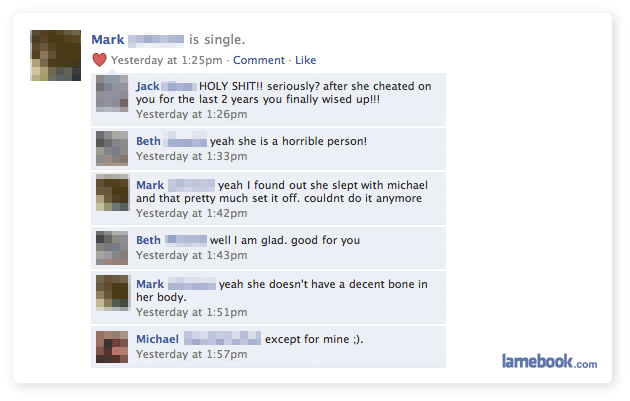Screen dimensions: 630x401
Task: Open Mark's large profile picture on the post
Action: pyautogui.click(x=55, y=55)
